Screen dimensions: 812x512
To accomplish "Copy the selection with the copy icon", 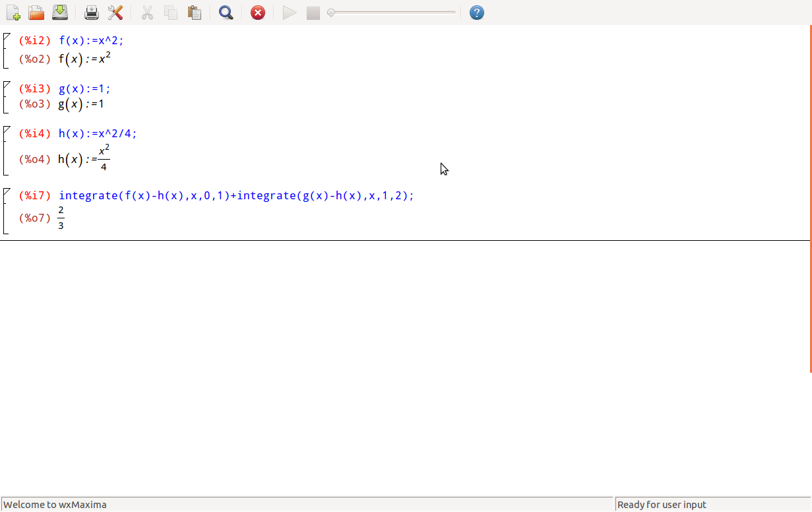I will pyautogui.click(x=171, y=13).
